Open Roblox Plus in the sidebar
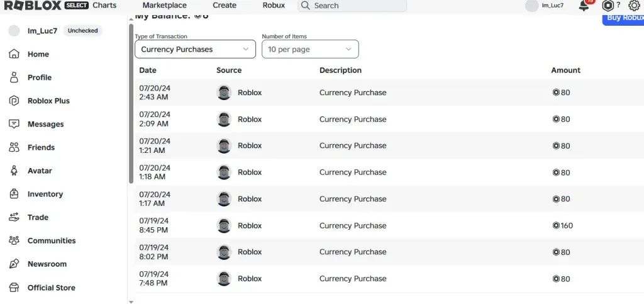 pyautogui.click(x=48, y=101)
